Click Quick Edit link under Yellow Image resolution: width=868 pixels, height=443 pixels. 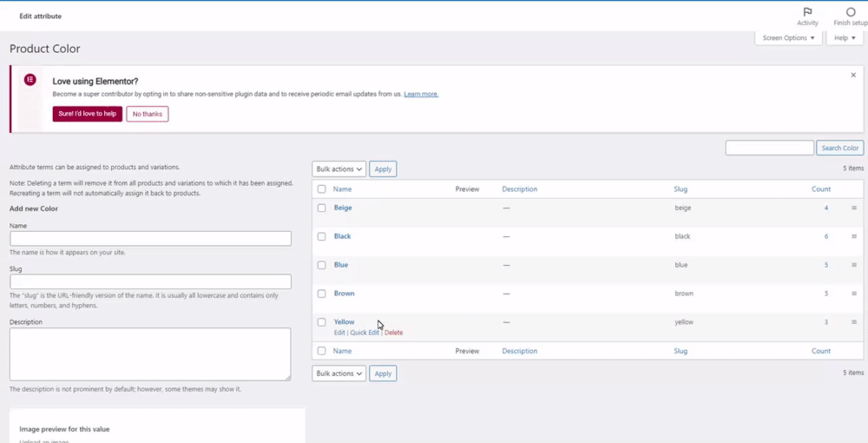click(x=365, y=333)
